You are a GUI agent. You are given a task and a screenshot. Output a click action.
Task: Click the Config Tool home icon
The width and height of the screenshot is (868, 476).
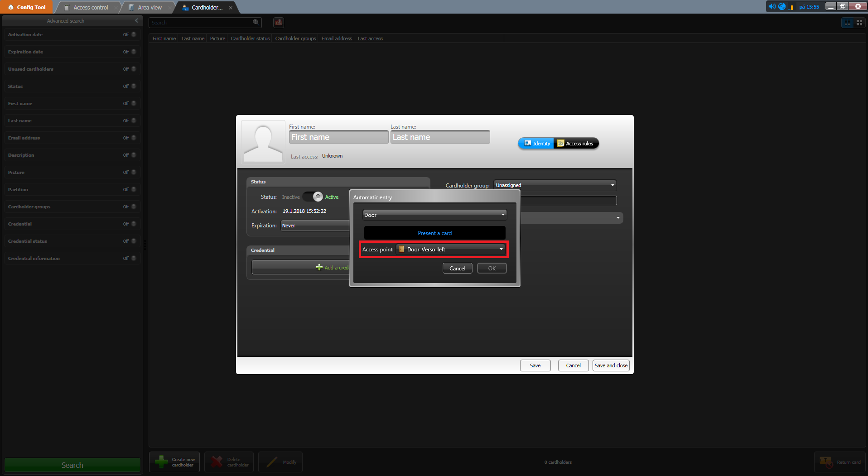coord(11,7)
